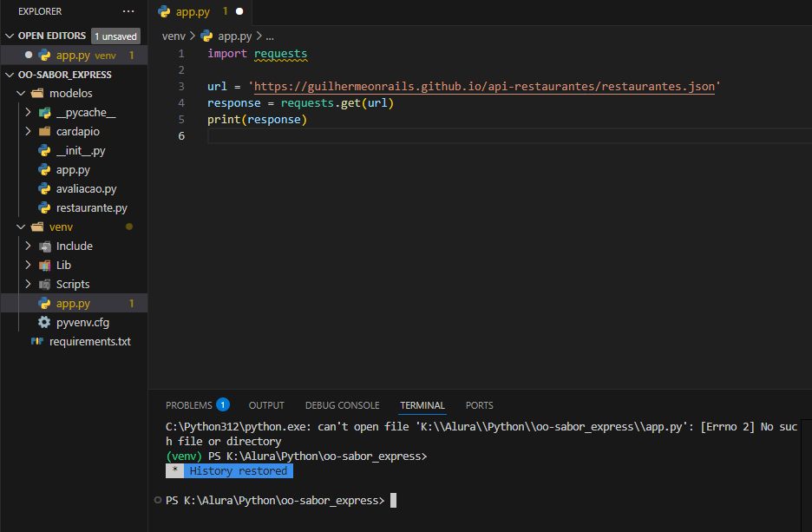Open __init__.py file in tree
Screen dimensions: 812x532
pos(81,151)
